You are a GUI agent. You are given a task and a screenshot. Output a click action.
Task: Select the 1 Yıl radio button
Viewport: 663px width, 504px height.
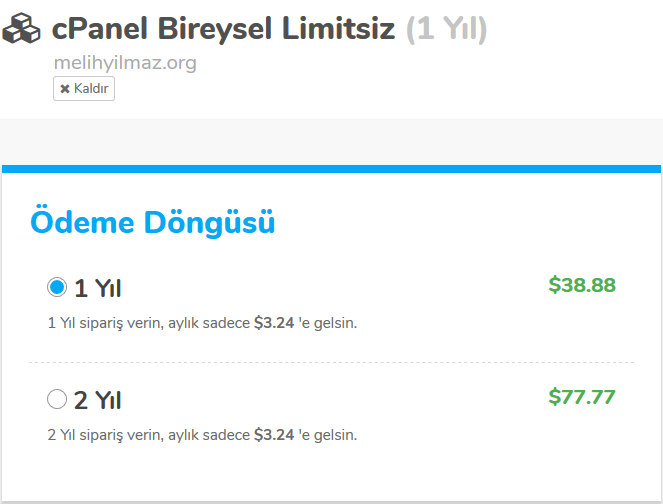click(57, 288)
